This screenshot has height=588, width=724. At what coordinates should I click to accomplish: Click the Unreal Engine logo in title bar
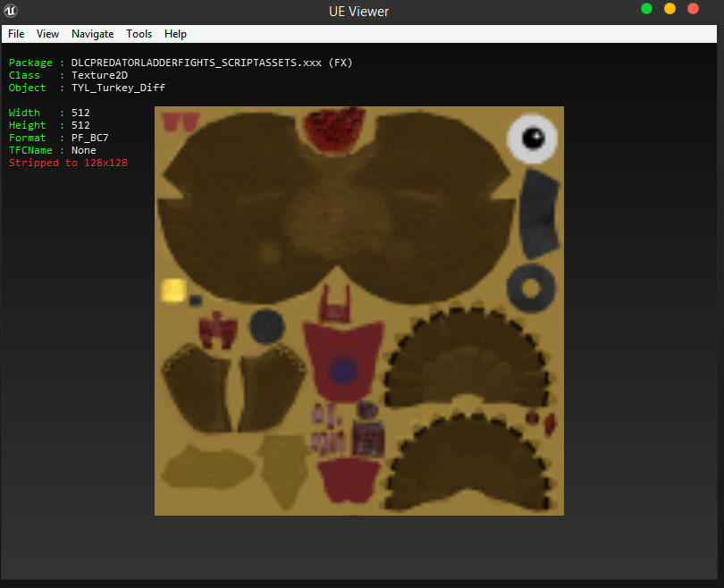(x=13, y=12)
